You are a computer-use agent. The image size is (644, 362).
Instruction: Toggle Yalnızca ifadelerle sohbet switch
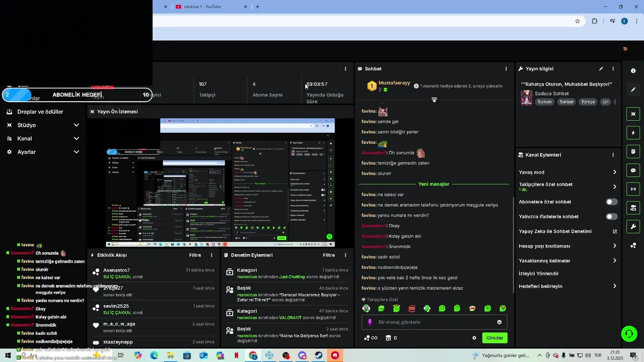pos(611,217)
